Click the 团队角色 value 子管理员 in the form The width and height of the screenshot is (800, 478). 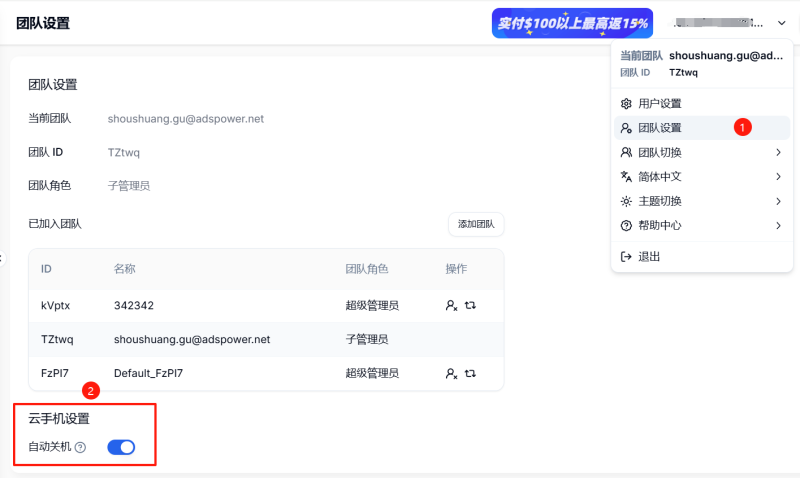point(129,186)
